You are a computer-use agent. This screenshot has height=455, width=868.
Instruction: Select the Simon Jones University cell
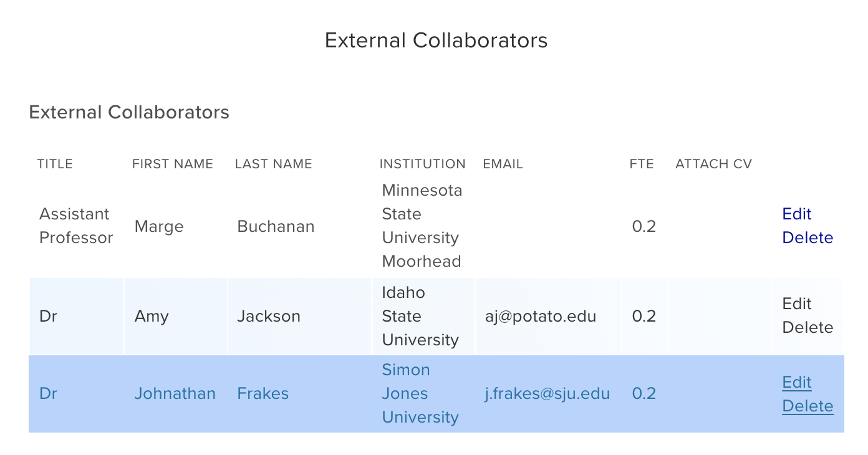(420, 393)
